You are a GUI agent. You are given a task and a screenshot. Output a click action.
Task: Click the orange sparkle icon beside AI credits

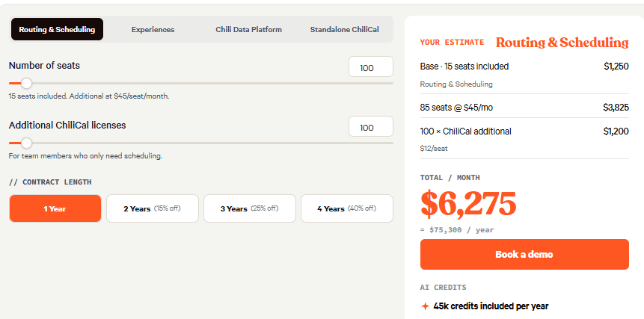[425, 306]
